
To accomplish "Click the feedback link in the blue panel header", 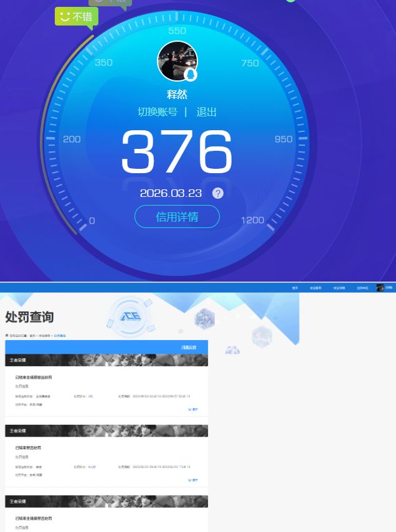I will [x=189, y=347].
